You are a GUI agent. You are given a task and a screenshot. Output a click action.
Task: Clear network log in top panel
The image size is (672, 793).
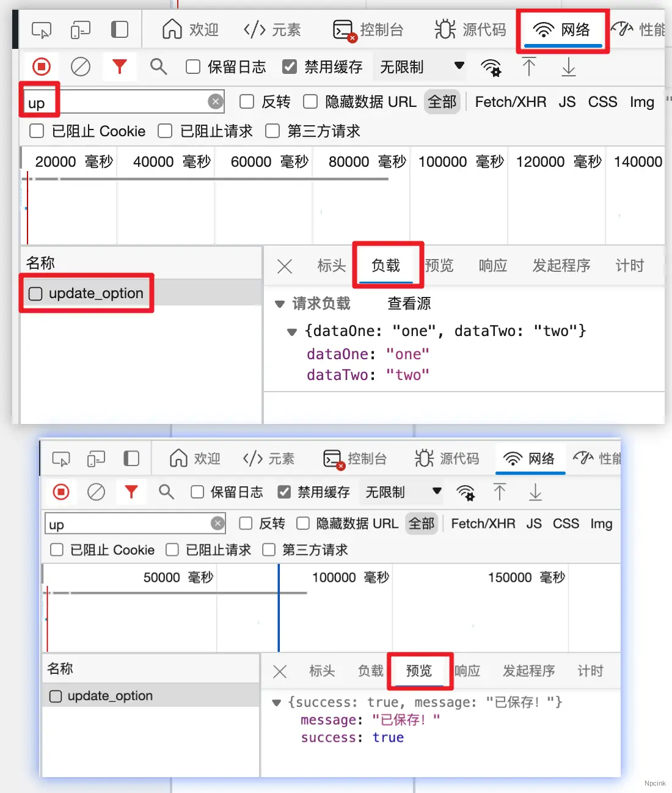pyautogui.click(x=81, y=67)
